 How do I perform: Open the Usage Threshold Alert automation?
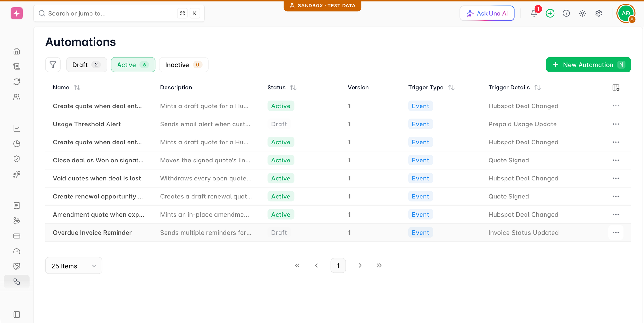[x=87, y=124]
